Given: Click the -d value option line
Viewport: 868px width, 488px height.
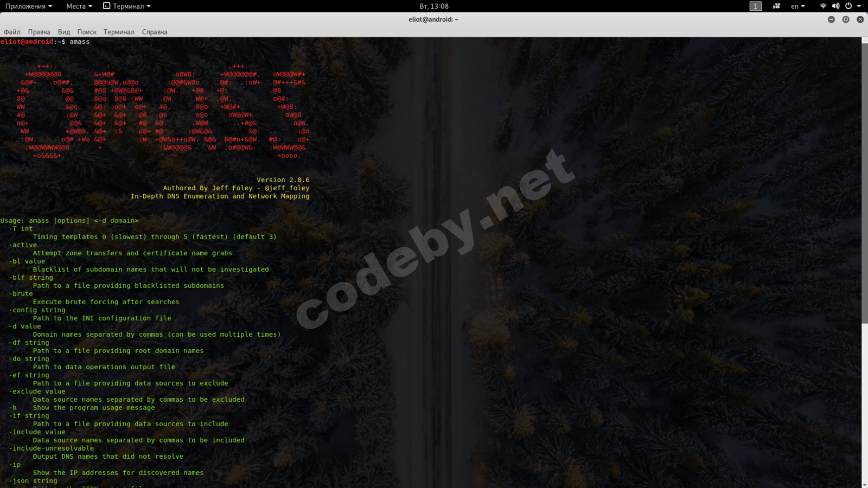Looking at the screenshot, I should click(x=25, y=326).
